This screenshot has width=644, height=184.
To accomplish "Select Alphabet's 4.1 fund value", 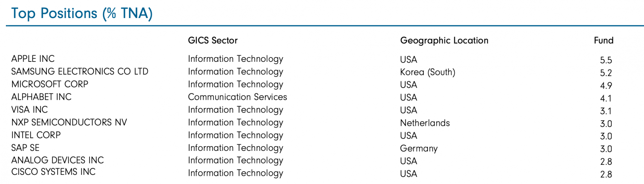I will pos(606,98).
